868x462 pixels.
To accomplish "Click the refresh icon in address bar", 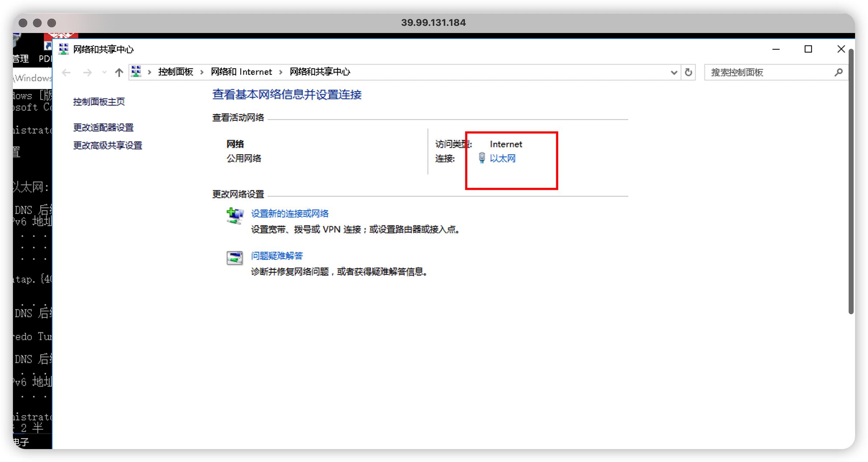I will (x=688, y=72).
